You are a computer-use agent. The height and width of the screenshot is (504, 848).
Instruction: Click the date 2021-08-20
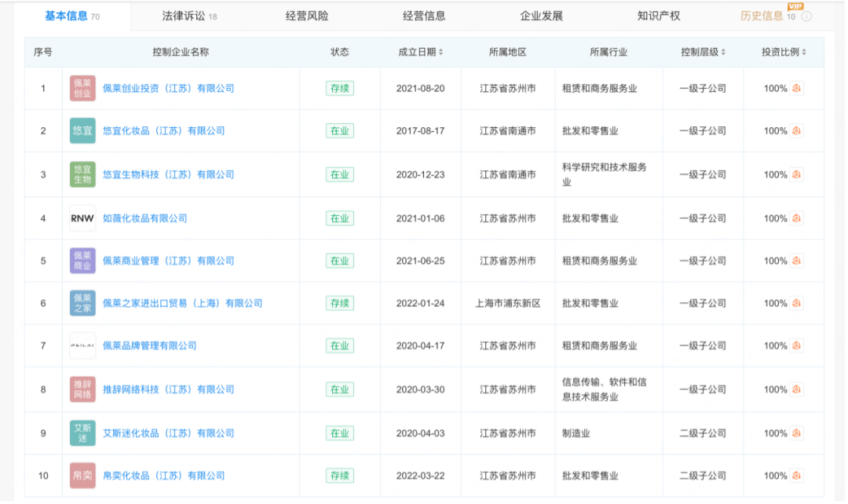tap(420, 88)
